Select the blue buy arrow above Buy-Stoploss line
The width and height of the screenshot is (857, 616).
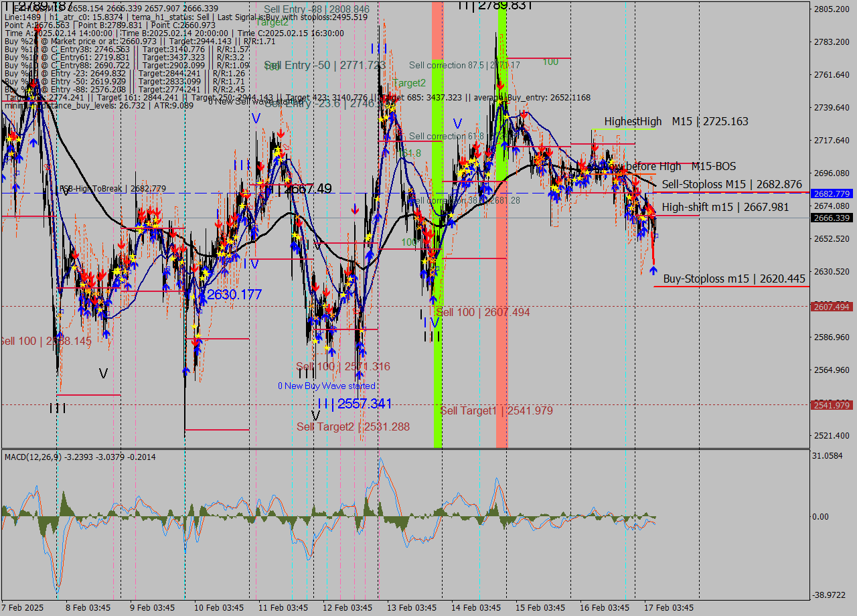pos(653,271)
